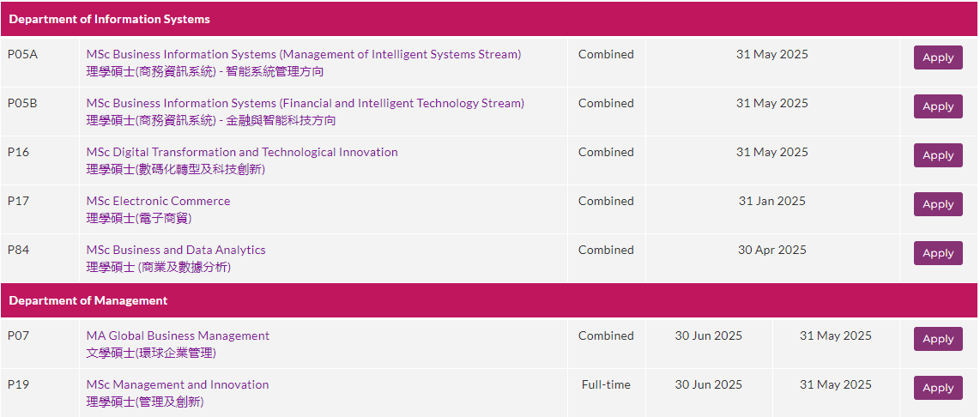Click the Department of Management header
Viewport: 980px width, 417px height.
(490, 300)
